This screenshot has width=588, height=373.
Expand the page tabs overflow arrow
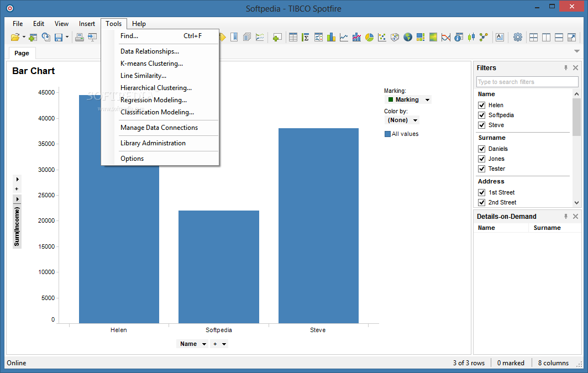577,51
